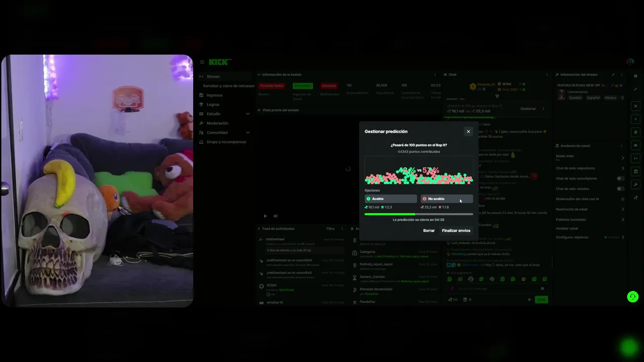Screen dimensions: 644x362
Task: Mute the stream preview volume
Action: point(275,216)
